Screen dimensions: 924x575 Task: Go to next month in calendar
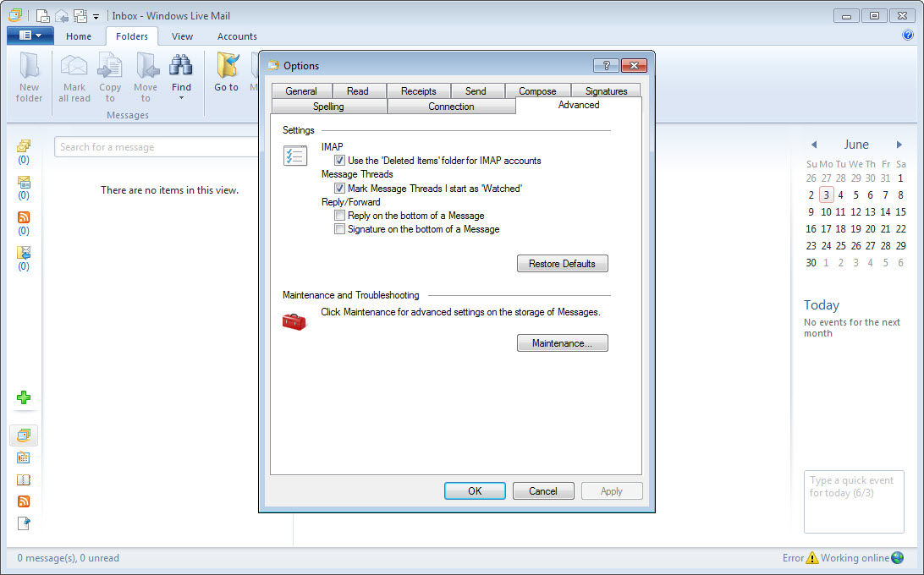pos(899,145)
